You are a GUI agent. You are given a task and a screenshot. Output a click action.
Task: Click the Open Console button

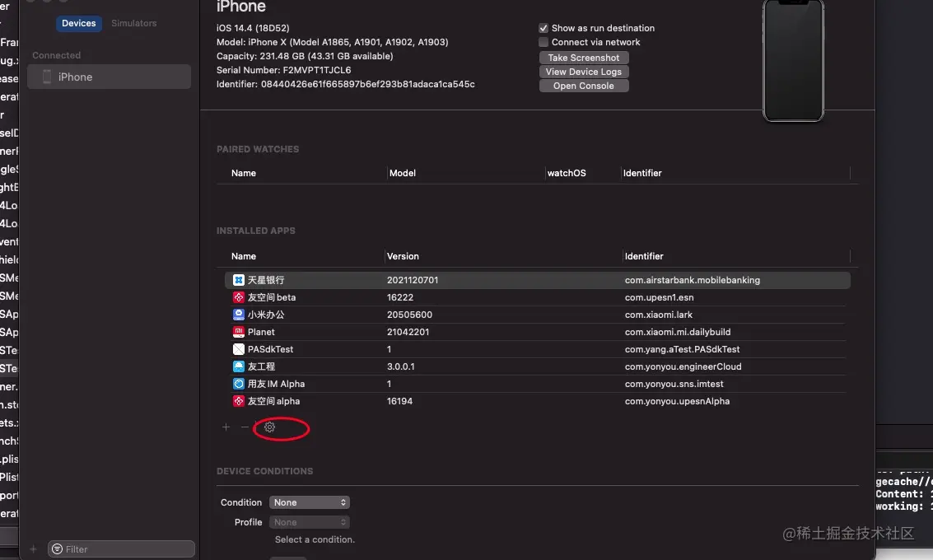coord(584,86)
